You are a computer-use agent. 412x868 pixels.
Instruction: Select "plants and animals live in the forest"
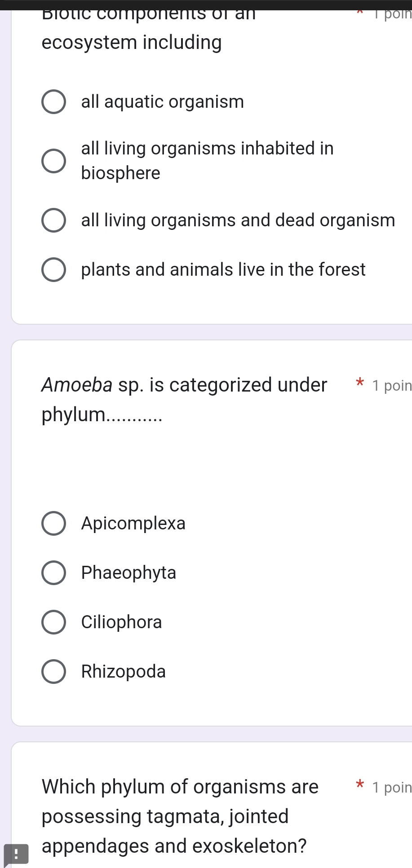(x=53, y=270)
